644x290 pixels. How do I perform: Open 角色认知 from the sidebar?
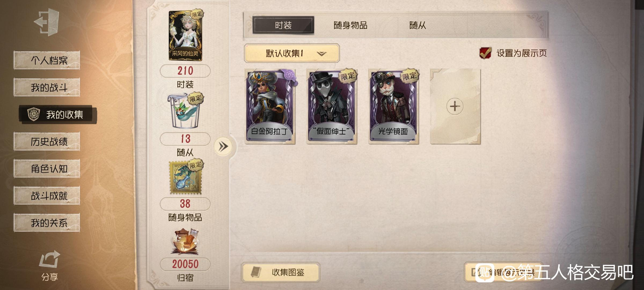coord(47,168)
